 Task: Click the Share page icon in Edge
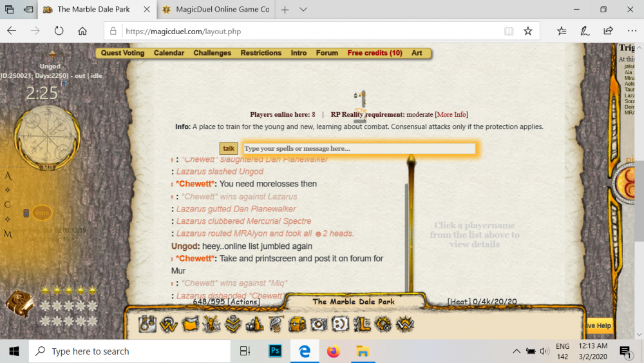point(609,31)
